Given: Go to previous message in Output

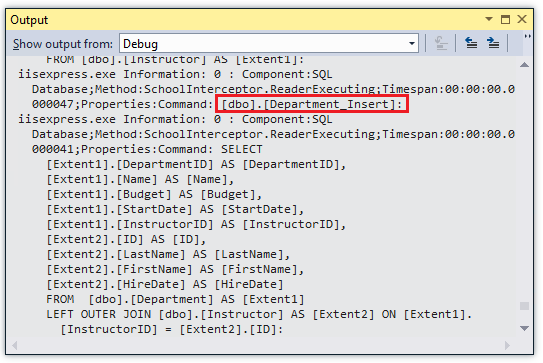Looking at the screenshot, I should 471,43.
